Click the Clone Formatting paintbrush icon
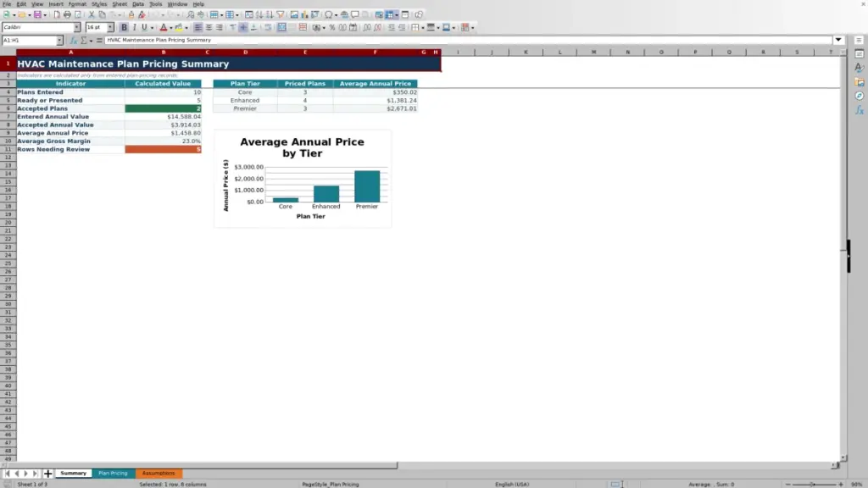The width and height of the screenshot is (868, 488). coord(131,15)
